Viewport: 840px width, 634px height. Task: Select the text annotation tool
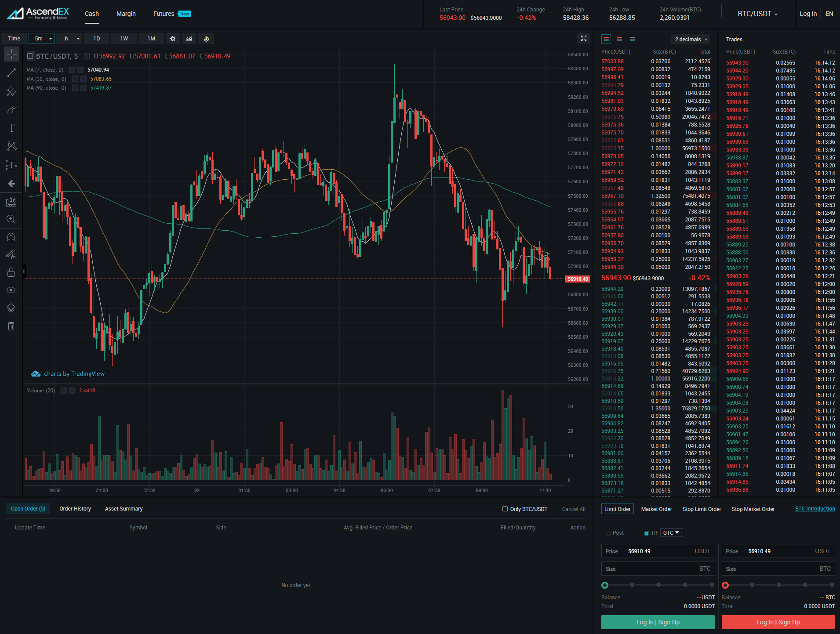click(11, 128)
